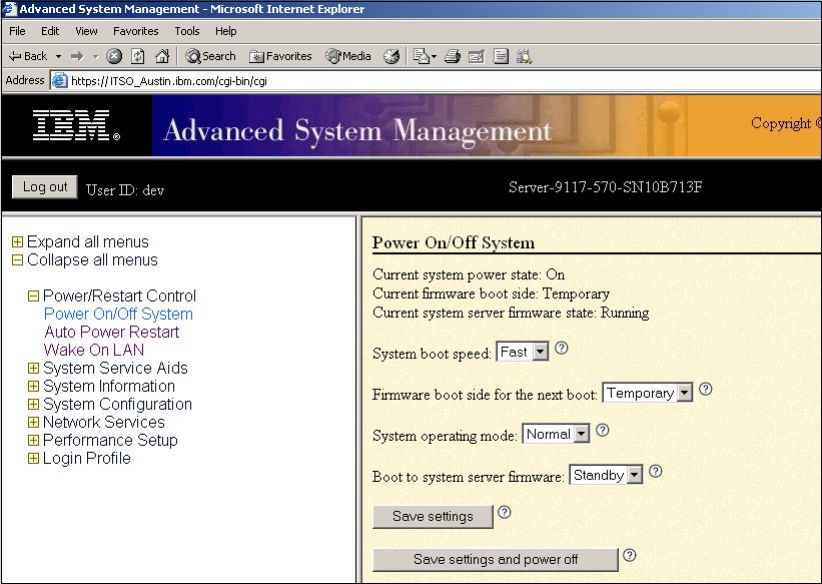Viewport: 822px width, 584px height.
Task: Open the Media toolbar button
Action: coord(348,56)
